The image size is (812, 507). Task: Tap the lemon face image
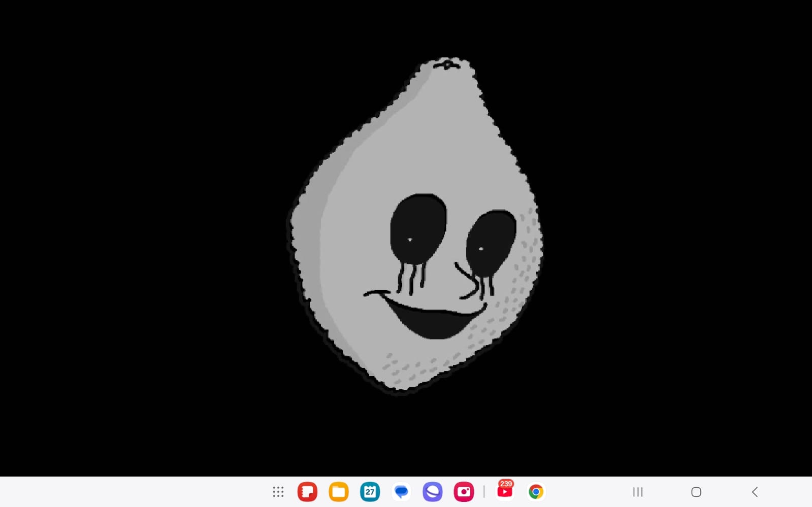pyautogui.click(x=415, y=226)
